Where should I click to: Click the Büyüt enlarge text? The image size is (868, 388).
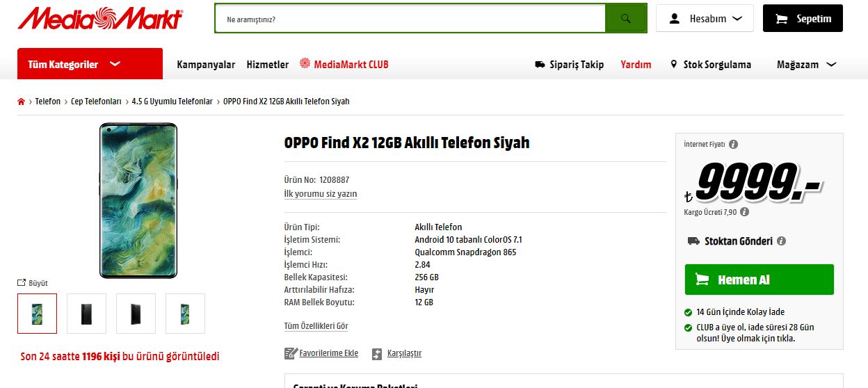click(x=38, y=283)
